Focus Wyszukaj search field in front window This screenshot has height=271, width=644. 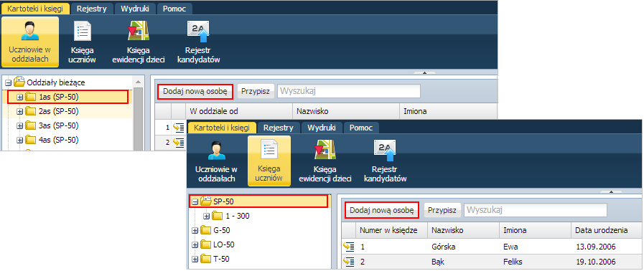click(x=536, y=210)
